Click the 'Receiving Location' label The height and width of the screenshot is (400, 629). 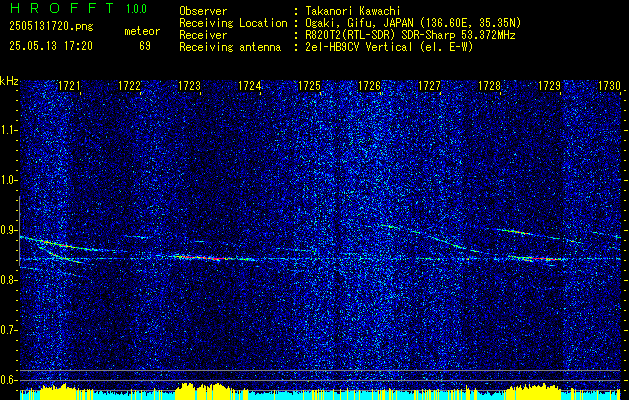pyautogui.click(x=233, y=23)
